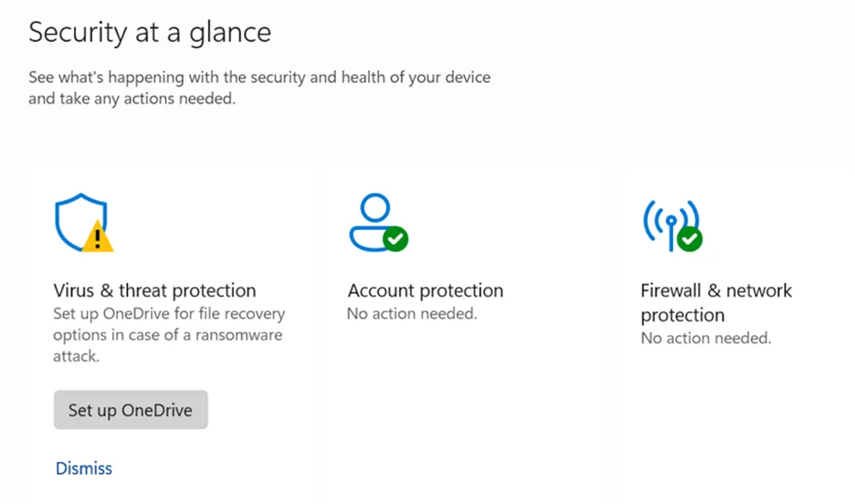Click the Firewall & network antenna icon

668,221
